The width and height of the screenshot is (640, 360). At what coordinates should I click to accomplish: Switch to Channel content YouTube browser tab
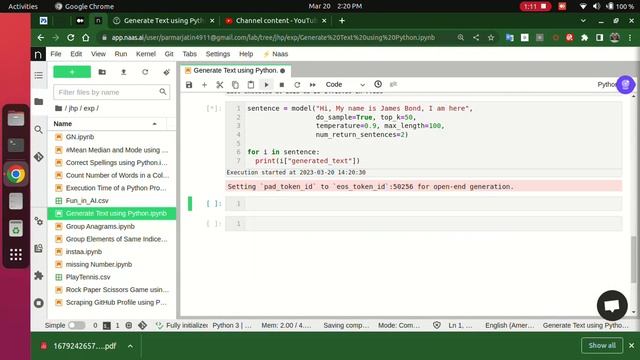pyautogui.click(x=276, y=20)
